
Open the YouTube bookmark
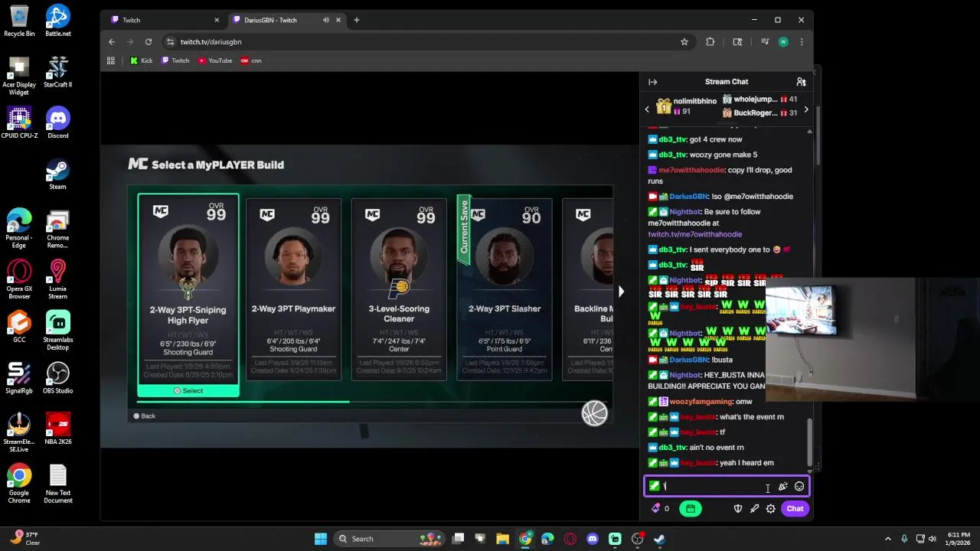tap(215, 60)
